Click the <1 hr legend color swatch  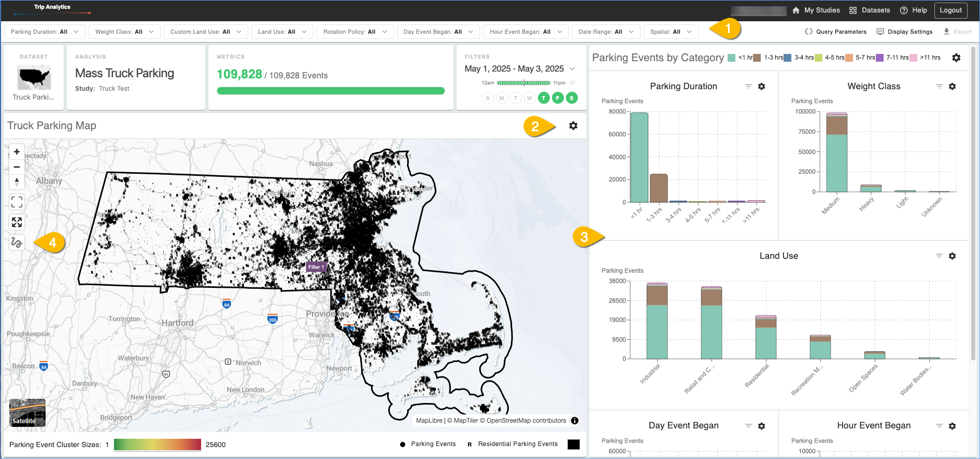(732, 58)
